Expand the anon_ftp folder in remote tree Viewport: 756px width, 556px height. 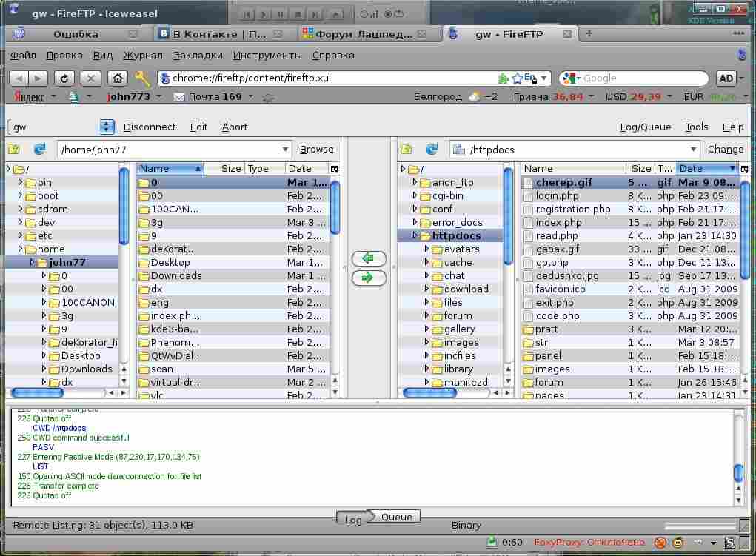coord(415,182)
